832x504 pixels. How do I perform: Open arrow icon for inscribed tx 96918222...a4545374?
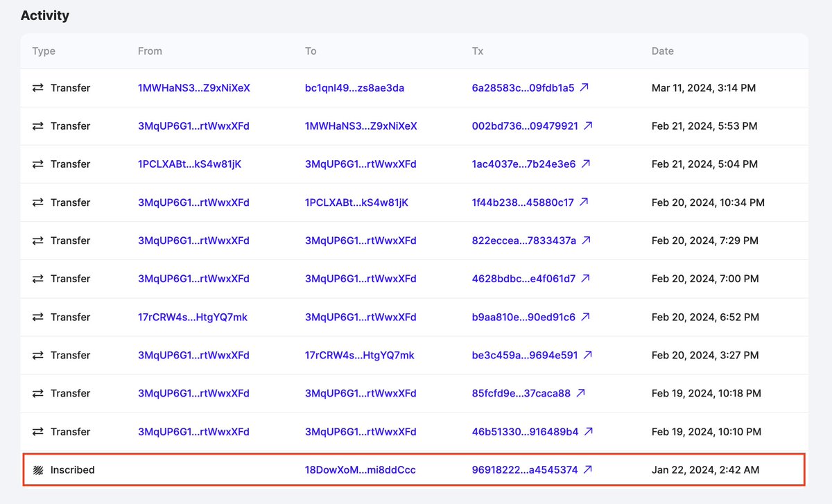pyautogui.click(x=588, y=470)
